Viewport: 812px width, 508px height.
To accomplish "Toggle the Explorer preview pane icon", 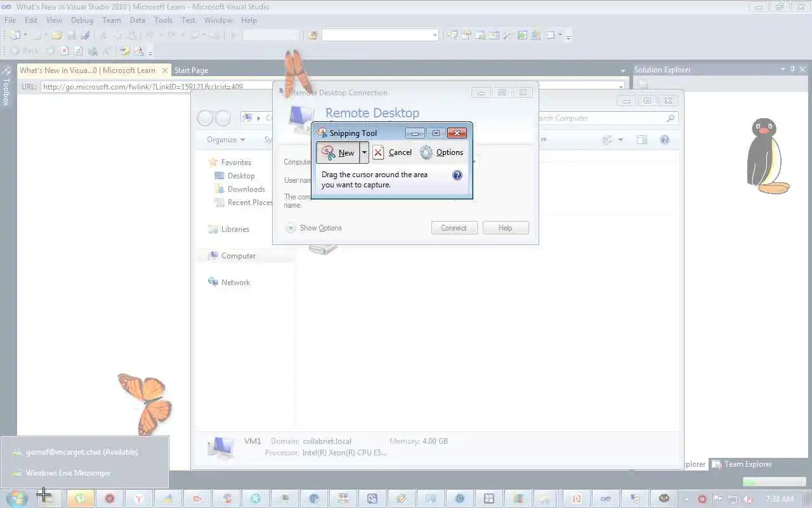I will coord(641,140).
